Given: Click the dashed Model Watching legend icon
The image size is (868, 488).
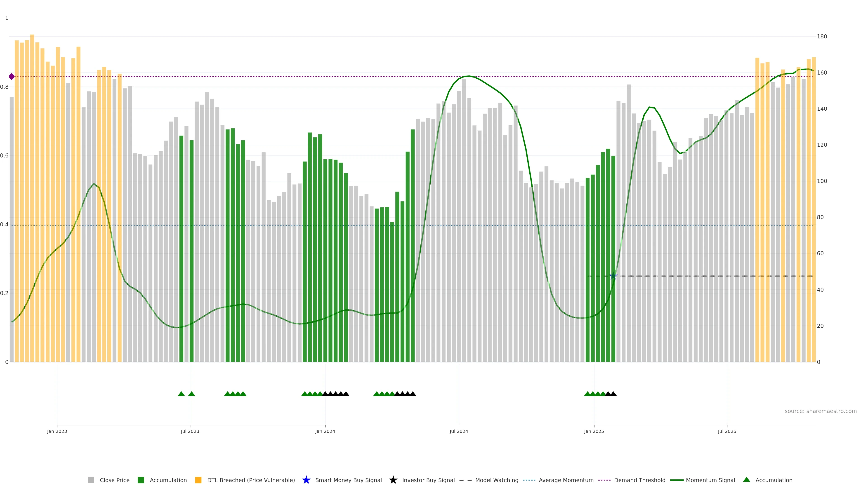Looking at the screenshot, I should (x=465, y=480).
